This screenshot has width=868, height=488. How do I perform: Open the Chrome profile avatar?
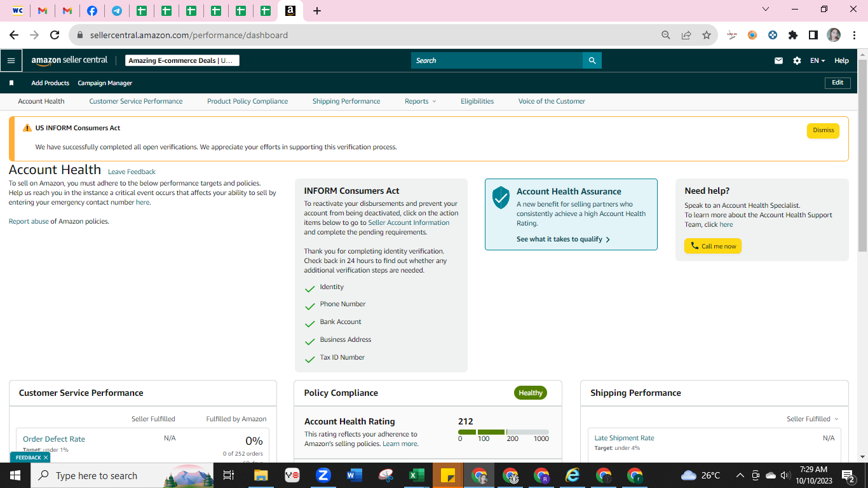pos(834,35)
